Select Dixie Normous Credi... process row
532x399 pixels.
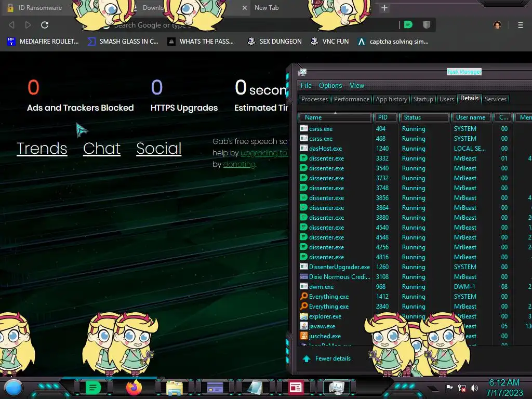pos(414,277)
